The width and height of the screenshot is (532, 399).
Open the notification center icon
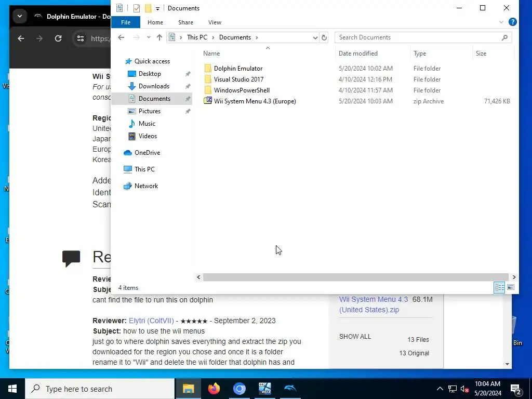[x=516, y=389]
